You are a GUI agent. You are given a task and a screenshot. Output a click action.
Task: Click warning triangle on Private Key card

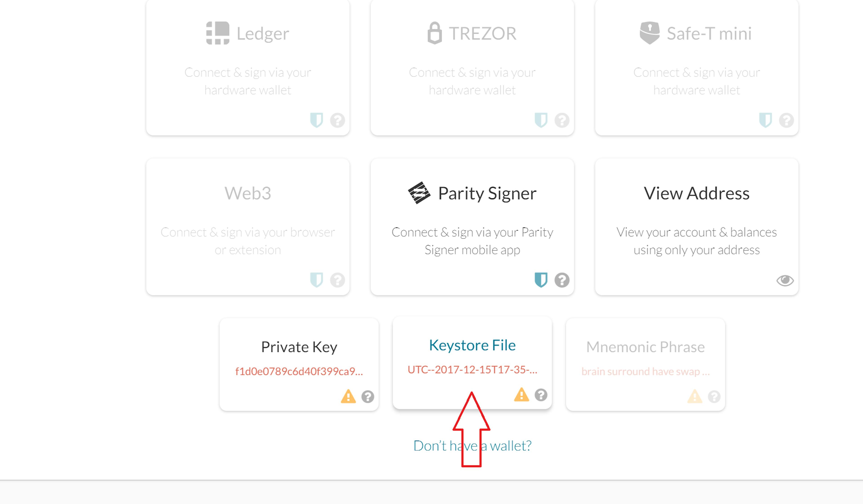tap(348, 396)
